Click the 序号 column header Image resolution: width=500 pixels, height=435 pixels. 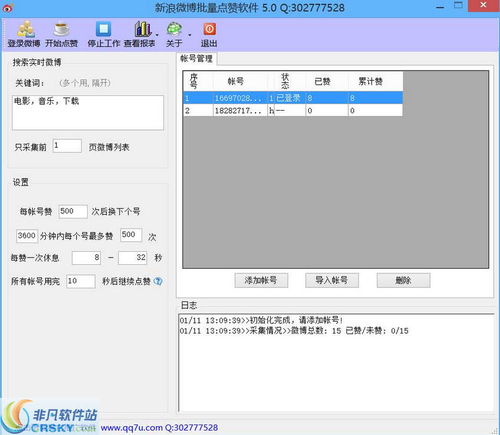click(198, 81)
